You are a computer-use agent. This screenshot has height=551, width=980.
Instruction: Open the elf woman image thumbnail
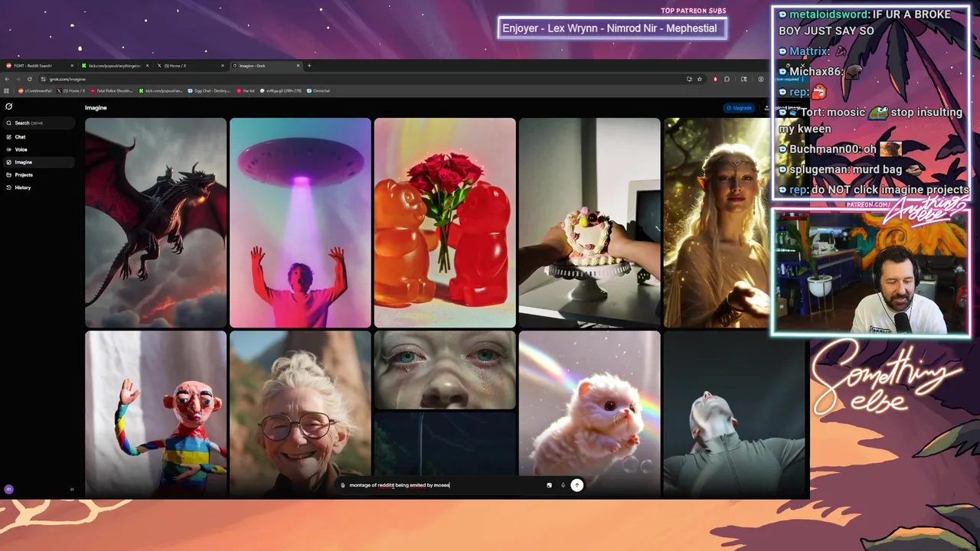click(x=717, y=223)
